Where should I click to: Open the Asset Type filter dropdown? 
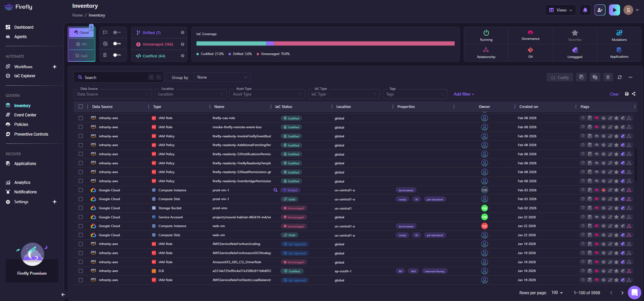pos(267,94)
